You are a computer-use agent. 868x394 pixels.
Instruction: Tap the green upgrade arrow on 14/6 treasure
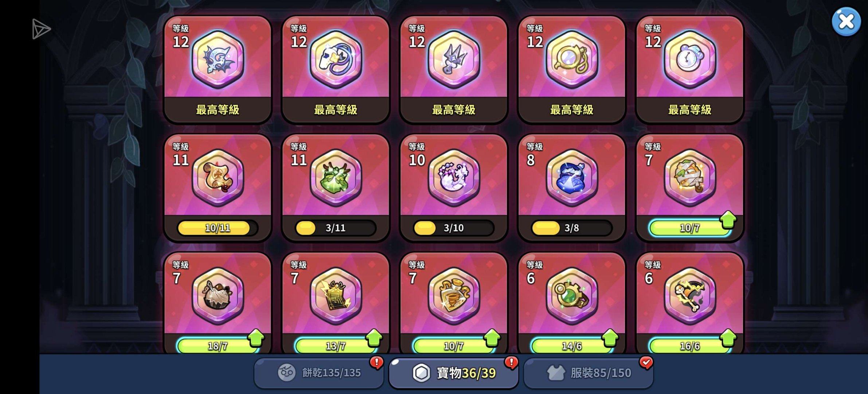coord(610,338)
